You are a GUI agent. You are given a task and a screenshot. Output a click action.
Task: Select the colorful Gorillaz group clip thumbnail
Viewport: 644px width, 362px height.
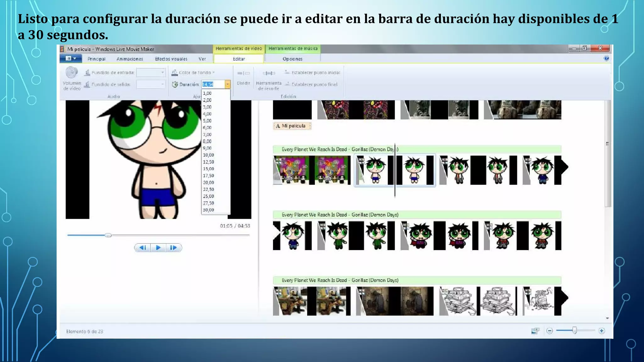312,170
